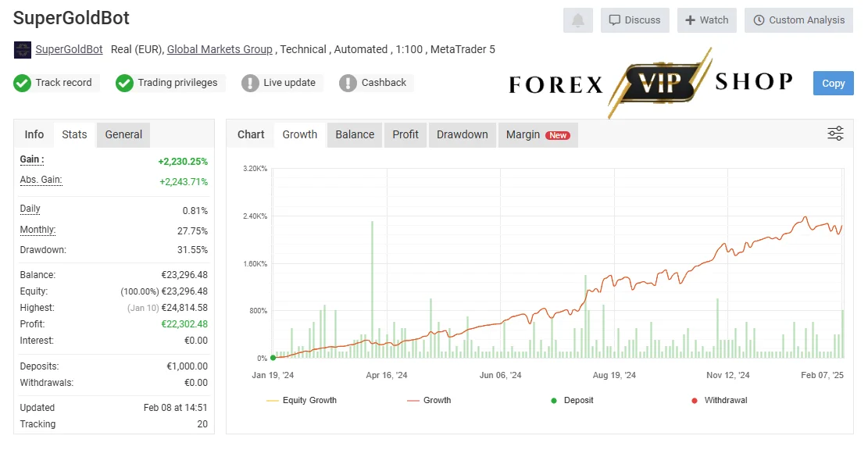
Task: Open chart settings sliders icon
Action: pyautogui.click(x=835, y=134)
